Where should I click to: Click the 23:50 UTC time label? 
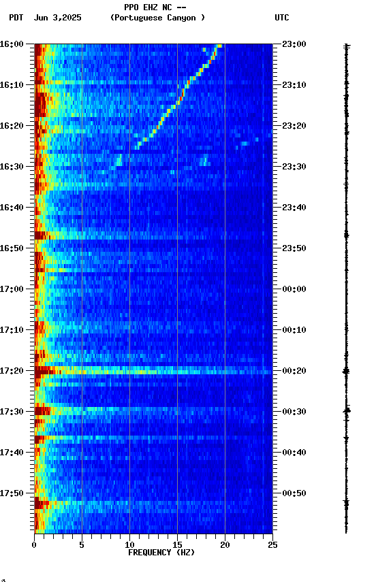click(x=294, y=248)
